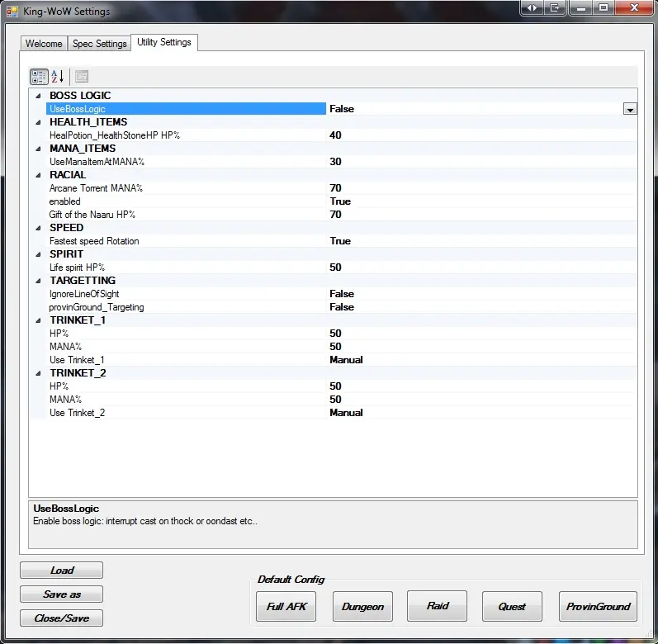The width and height of the screenshot is (658, 644).
Task: Select the UseManaItemAtMANA% property label
Action: [97, 162]
